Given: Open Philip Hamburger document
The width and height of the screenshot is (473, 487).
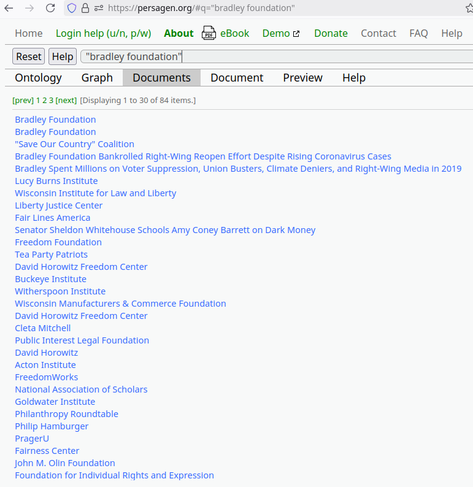Looking at the screenshot, I should [x=52, y=427].
